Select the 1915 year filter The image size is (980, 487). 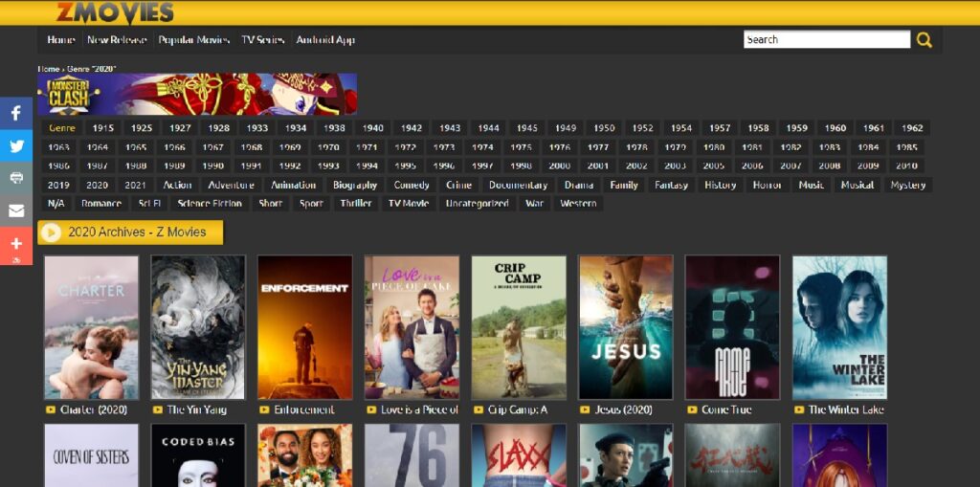[103, 128]
